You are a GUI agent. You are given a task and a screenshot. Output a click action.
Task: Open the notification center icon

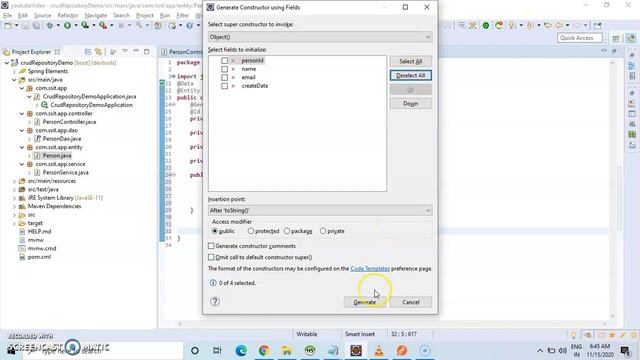[x=625, y=351]
